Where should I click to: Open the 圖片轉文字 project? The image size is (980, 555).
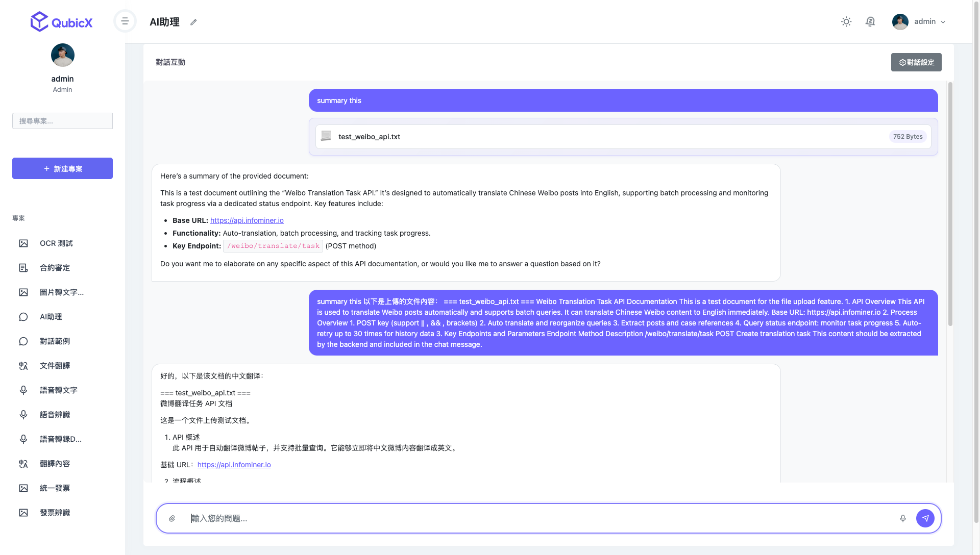coord(62,292)
